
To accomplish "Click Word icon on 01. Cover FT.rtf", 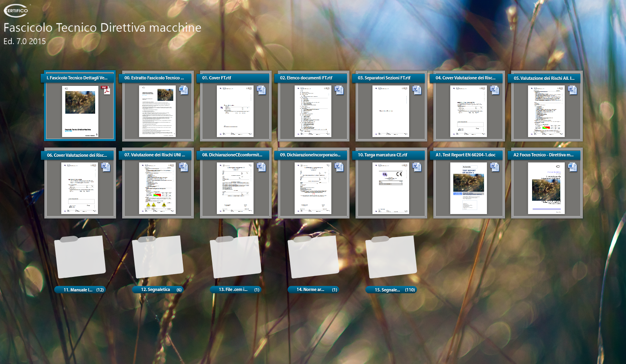I will coord(261,90).
